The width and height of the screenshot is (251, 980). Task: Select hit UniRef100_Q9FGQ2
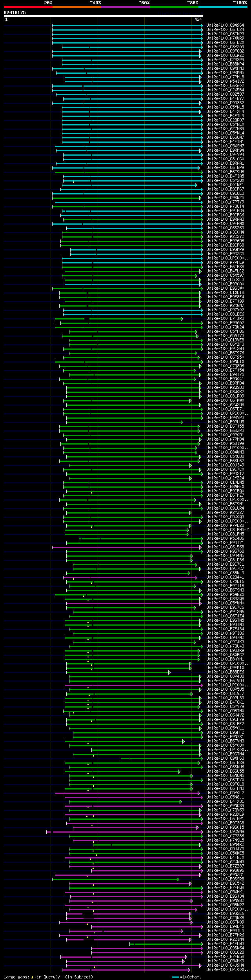click(225, 51)
